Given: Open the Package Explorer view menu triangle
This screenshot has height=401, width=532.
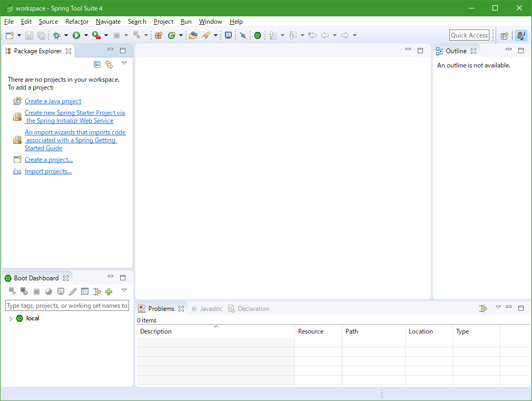Looking at the screenshot, I should tap(124, 63).
